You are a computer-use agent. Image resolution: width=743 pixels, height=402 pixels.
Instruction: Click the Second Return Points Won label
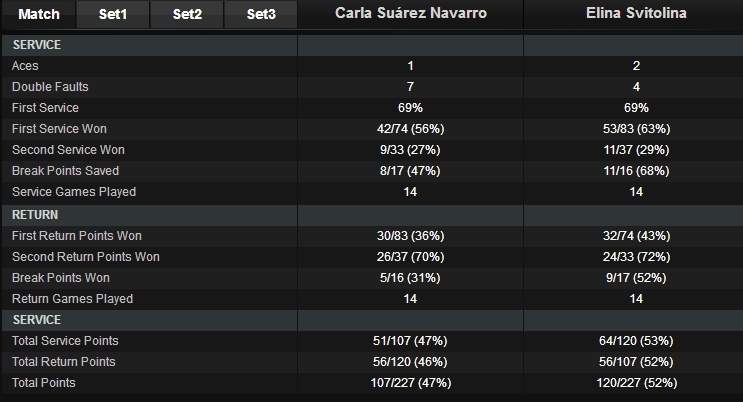click(x=86, y=257)
